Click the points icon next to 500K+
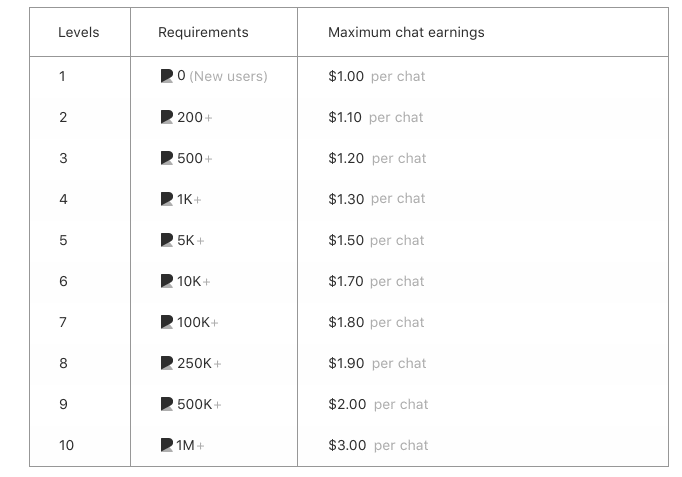 click(167, 404)
